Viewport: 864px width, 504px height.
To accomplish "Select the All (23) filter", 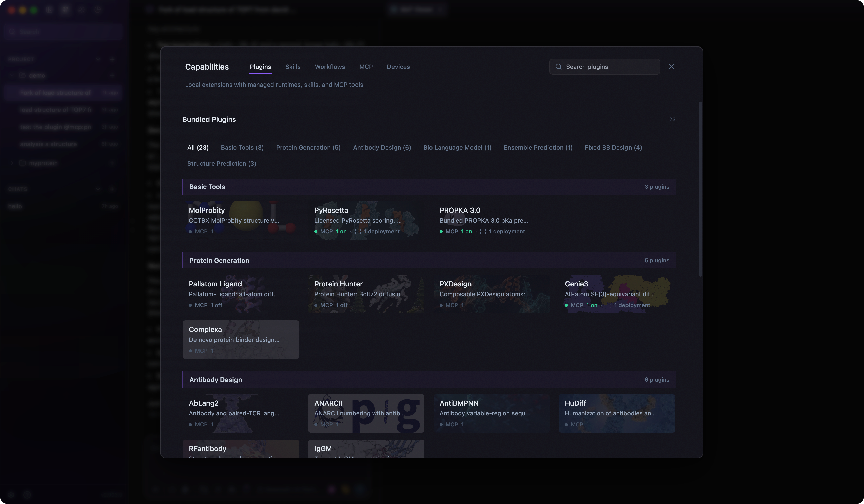I will [x=198, y=148].
